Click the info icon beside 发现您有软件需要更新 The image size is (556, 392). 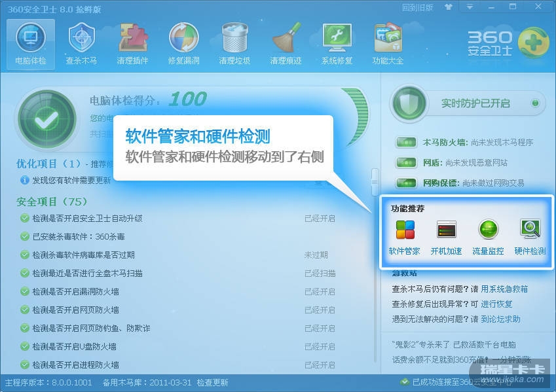click(24, 181)
